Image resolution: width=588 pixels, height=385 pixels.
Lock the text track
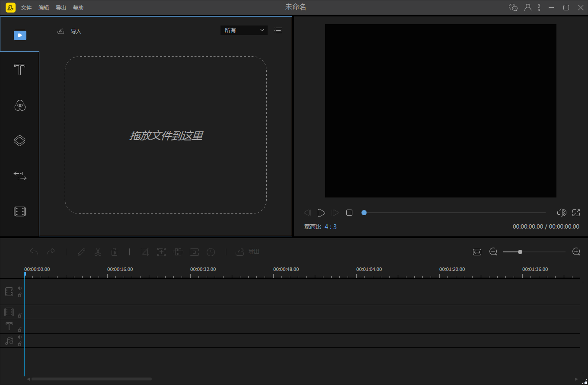pyautogui.click(x=19, y=330)
